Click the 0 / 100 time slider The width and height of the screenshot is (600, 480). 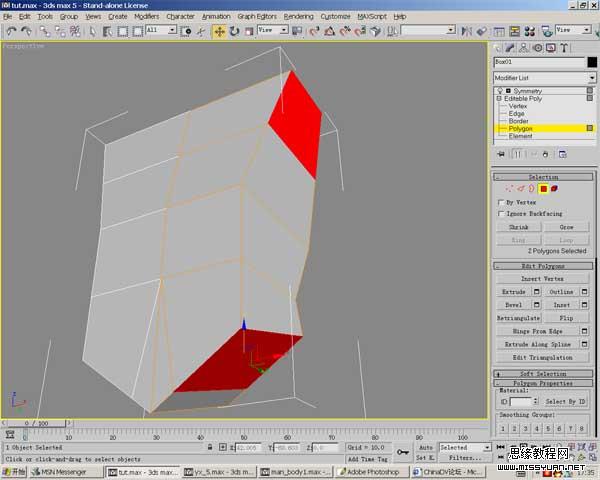tap(37, 423)
